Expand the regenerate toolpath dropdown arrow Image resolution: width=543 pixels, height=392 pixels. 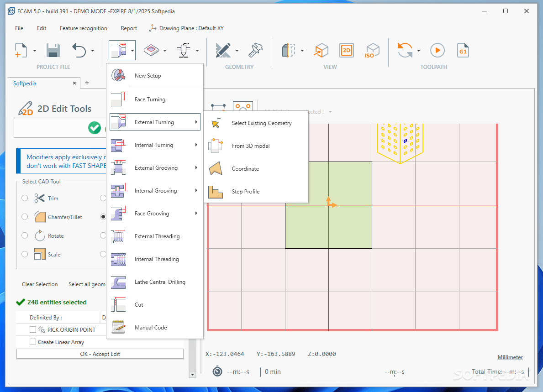pyautogui.click(x=419, y=51)
